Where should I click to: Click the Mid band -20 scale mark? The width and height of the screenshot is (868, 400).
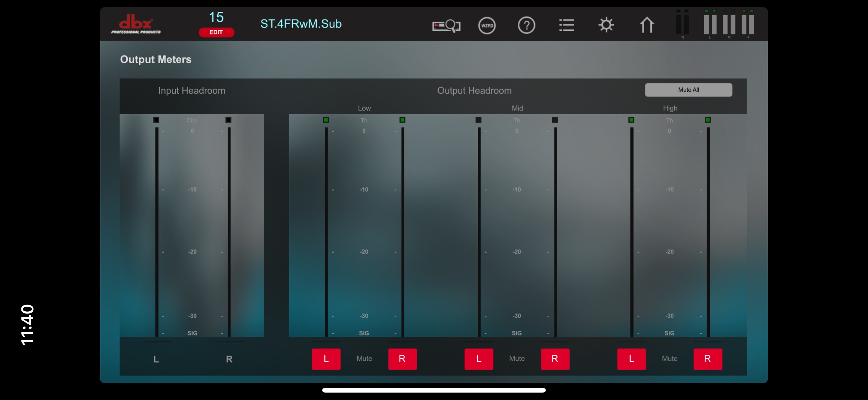(517, 252)
